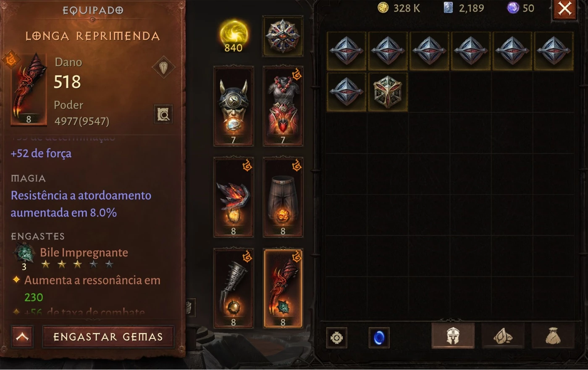Switch to the pouch bag tab
The width and height of the screenshot is (588, 370).
pyautogui.click(x=553, y=336)
